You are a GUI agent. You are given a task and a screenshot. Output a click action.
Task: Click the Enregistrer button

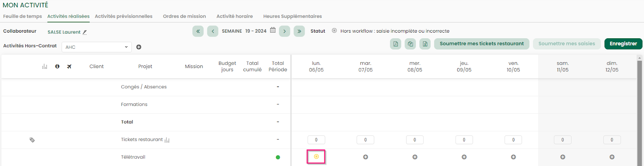click(x=623, y=44)
